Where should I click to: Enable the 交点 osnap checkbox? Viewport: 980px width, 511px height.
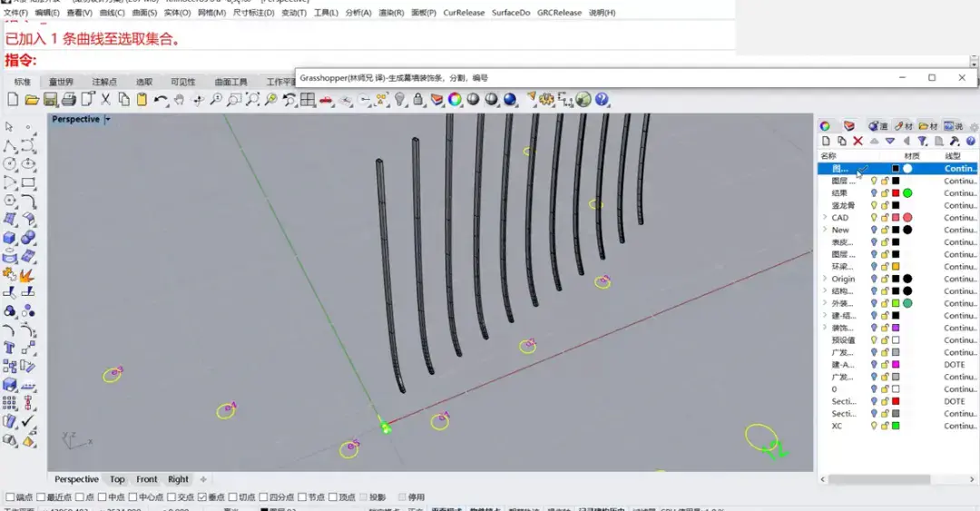click(x=171, y=497)
